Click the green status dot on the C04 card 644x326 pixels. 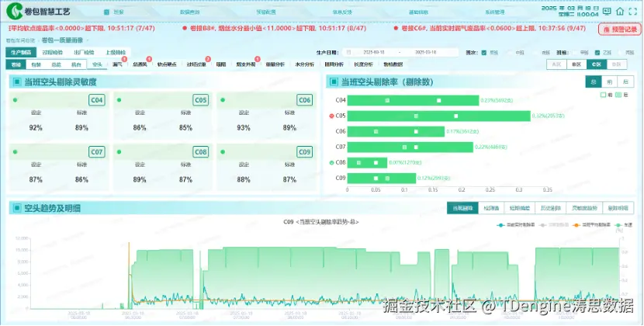[x=16, y=100]
